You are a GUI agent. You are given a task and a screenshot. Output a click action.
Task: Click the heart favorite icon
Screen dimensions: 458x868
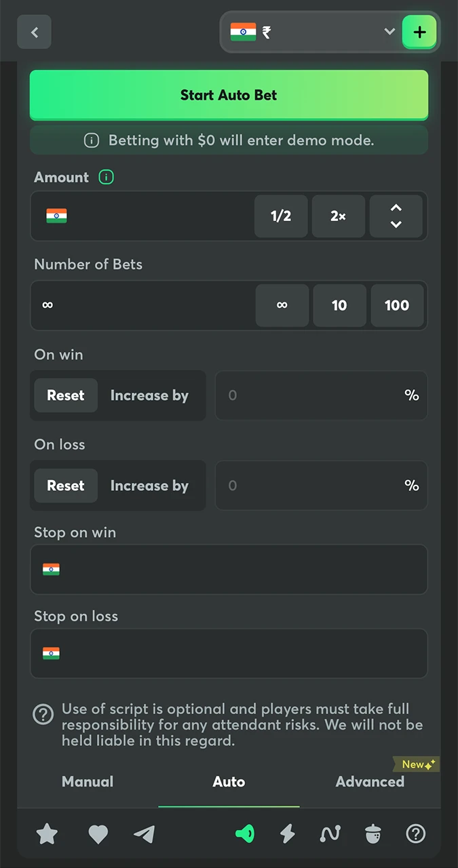(98, 834)
